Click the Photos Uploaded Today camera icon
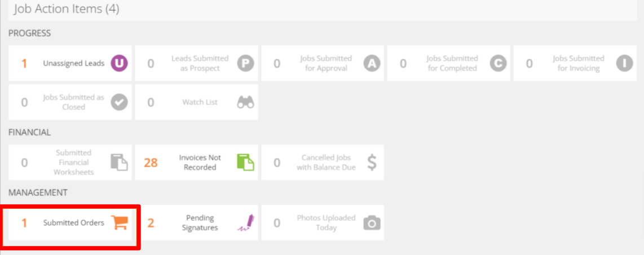Image resolution: width=644 pixels, height=255 pixels. pyautogui.click(x=372, y=223)
